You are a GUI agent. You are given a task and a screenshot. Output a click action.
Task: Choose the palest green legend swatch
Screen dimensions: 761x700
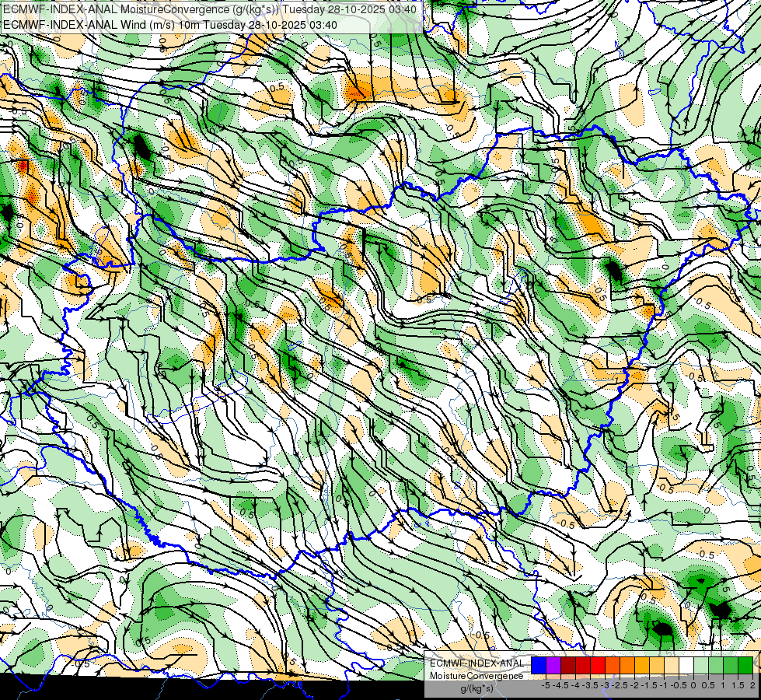point(701,666)
